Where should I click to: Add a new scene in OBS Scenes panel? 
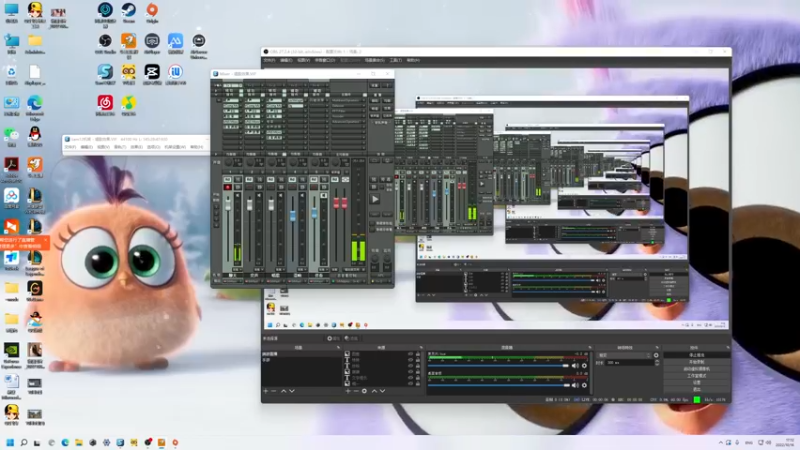point(265,391)
